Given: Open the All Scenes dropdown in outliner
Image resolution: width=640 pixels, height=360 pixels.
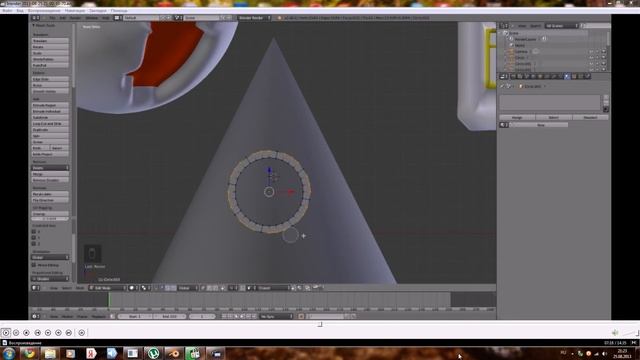Looking at the screenshot, I should click(x=562, y=26).
